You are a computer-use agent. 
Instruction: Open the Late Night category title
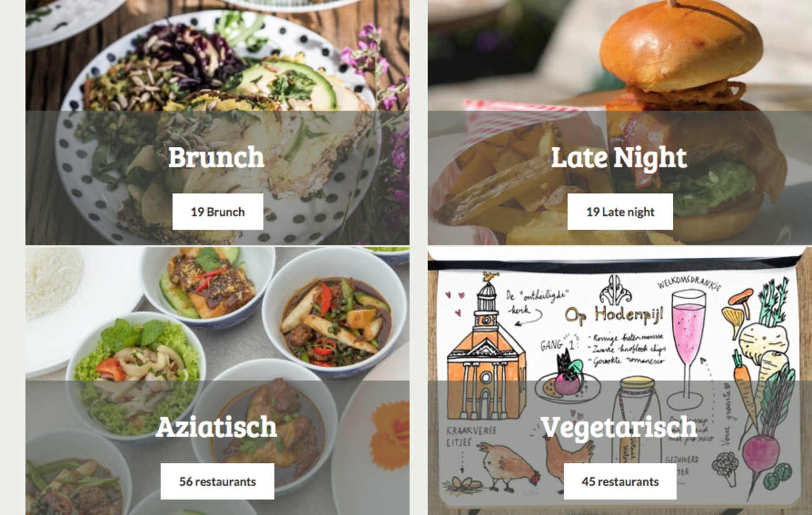619,157
